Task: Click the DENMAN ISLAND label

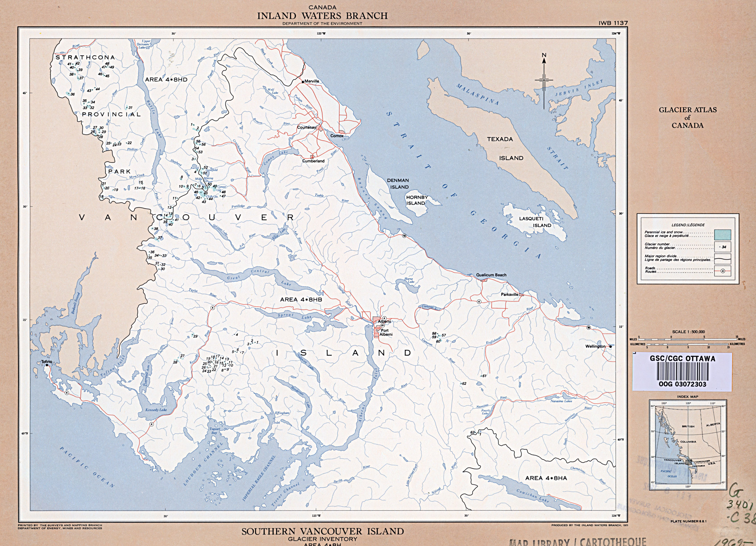Action: pyautogui.click(x=398, y=184)
